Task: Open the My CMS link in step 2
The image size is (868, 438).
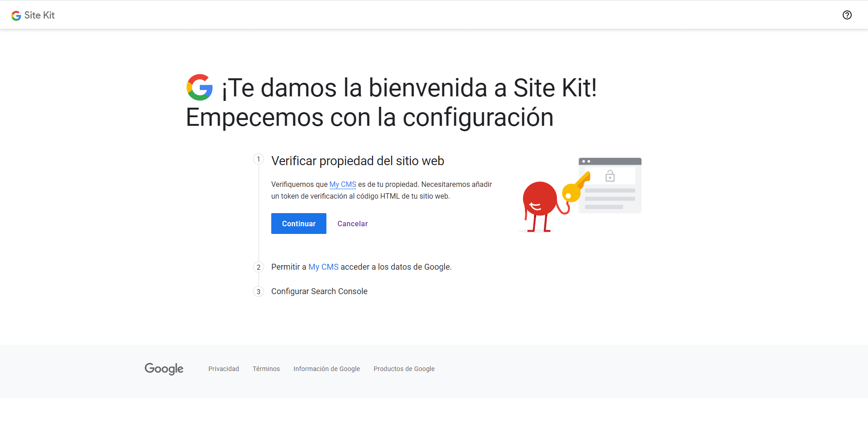Action: tap(323, 267)
